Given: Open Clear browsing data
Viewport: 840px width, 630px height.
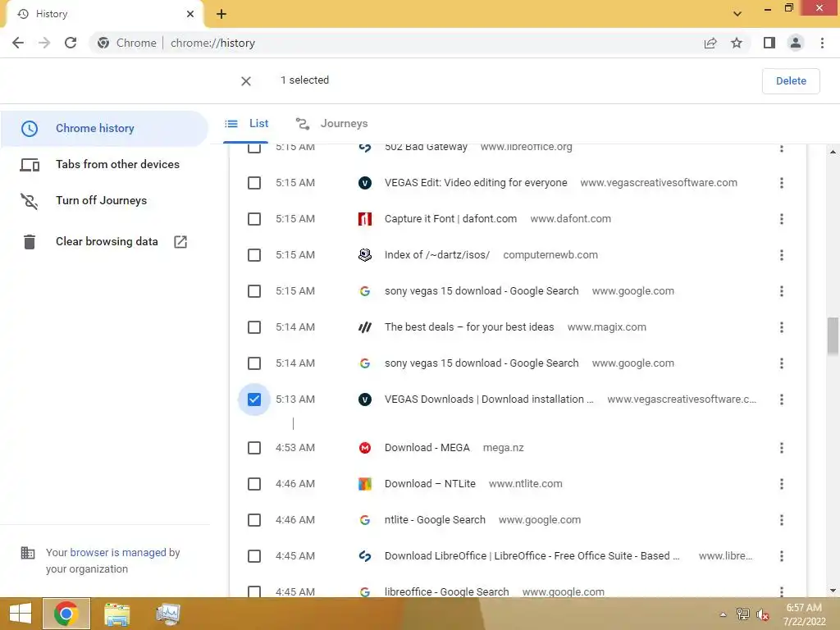Looking at the screenshot, I should (104, 242).
